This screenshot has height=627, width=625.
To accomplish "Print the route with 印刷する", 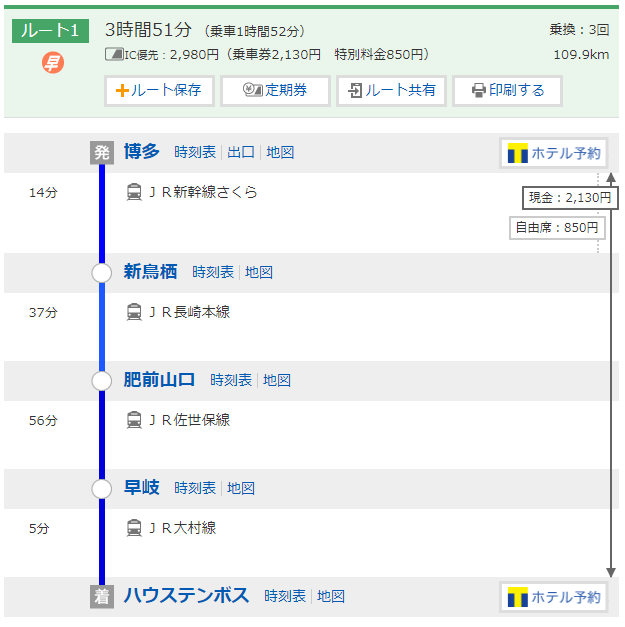I will [507, 91].
